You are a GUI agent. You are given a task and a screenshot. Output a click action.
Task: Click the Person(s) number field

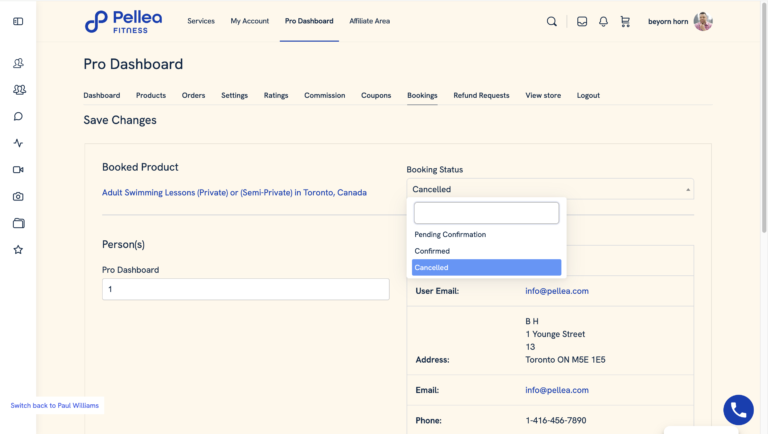pos(246,289)
